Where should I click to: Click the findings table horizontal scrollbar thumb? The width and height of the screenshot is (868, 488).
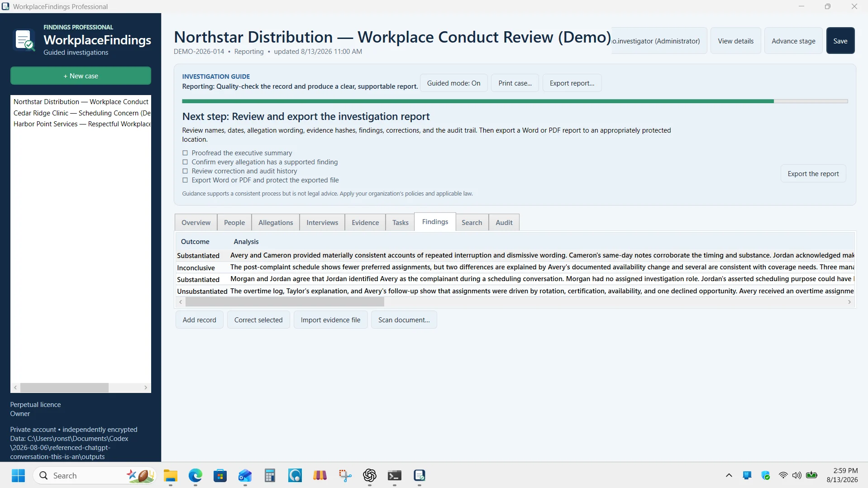(285, 302)
